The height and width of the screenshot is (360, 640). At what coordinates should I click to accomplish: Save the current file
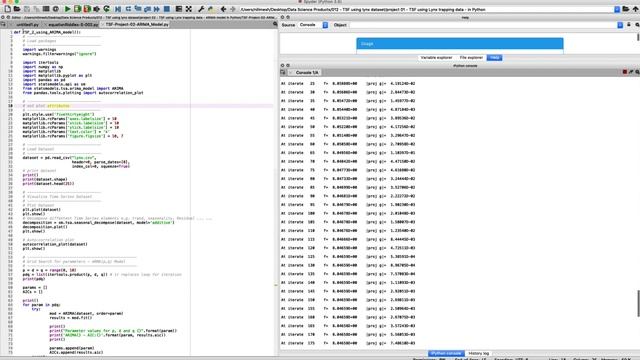pyautogui.click(x=27, y=9)
